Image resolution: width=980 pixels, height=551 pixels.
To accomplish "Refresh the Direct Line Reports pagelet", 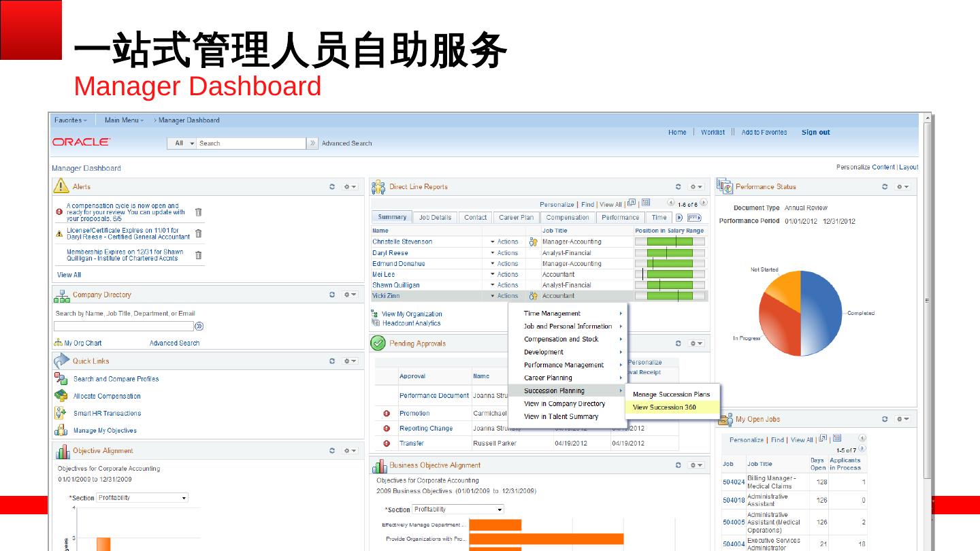I will [x=679, y=186].
